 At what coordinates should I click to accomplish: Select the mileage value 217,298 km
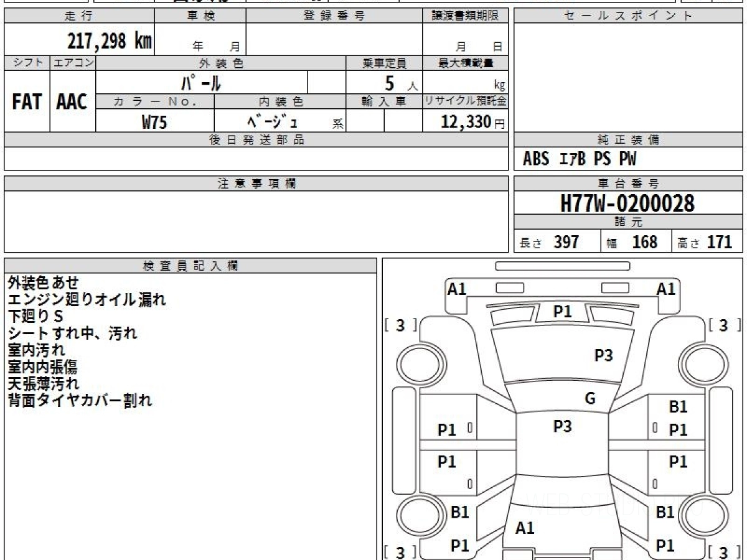click(x=110, y=40)
